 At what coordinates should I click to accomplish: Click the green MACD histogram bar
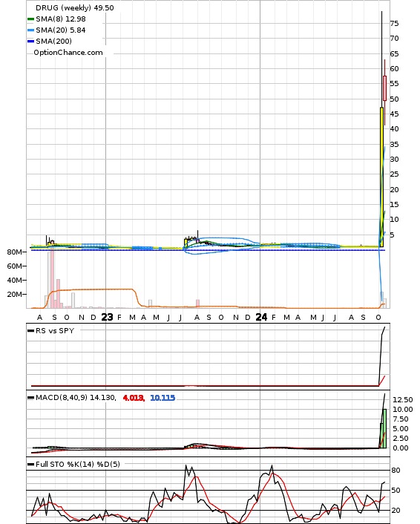pos(383,428)
